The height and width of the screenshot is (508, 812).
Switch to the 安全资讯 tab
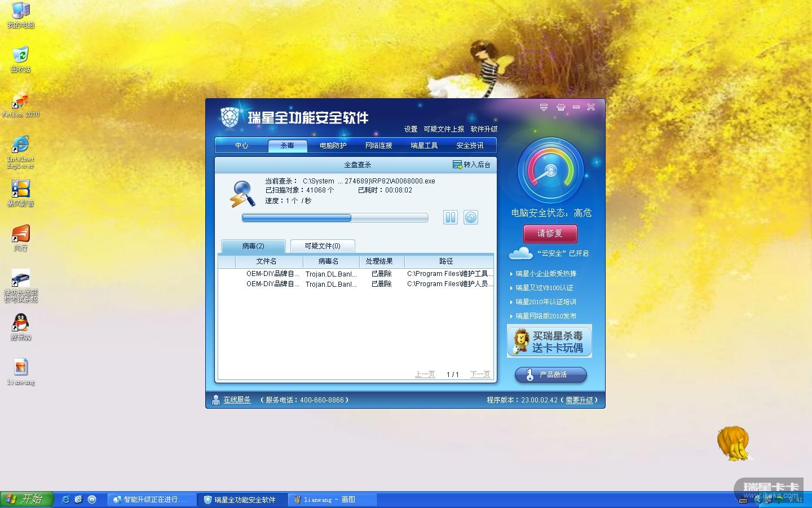point(470,146)
